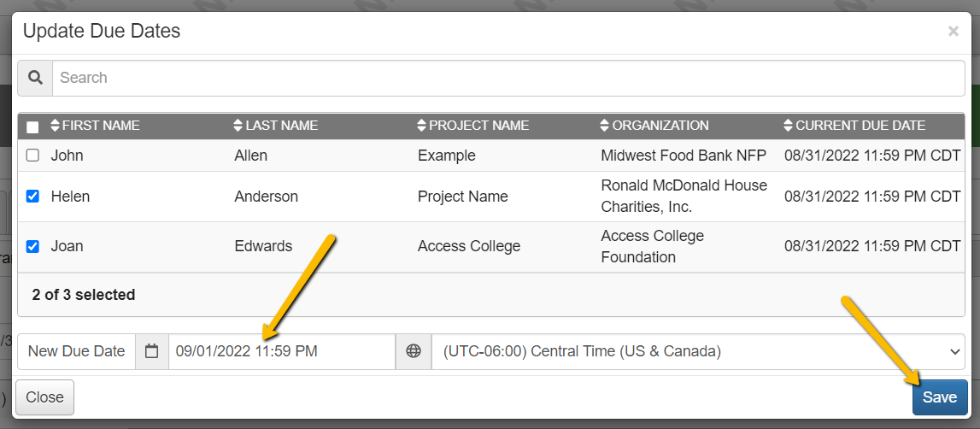Check the box for John Allen
The width and height of the screenshot is (980, 429).
tap(32, 156)
